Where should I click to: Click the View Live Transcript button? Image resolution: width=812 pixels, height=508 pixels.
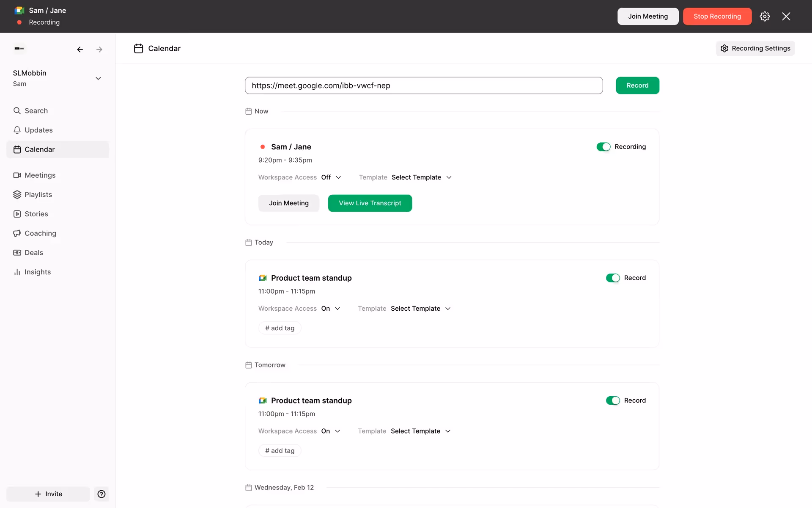point(370,203)
